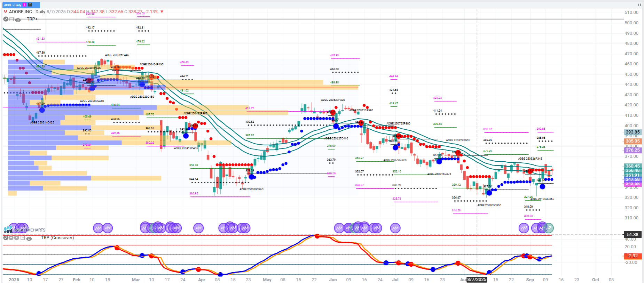Image resolution: width=644 pixels, height=283 pixels.
Task: Click the remove icon for TRP+ indicator
Action: point(6,19)
